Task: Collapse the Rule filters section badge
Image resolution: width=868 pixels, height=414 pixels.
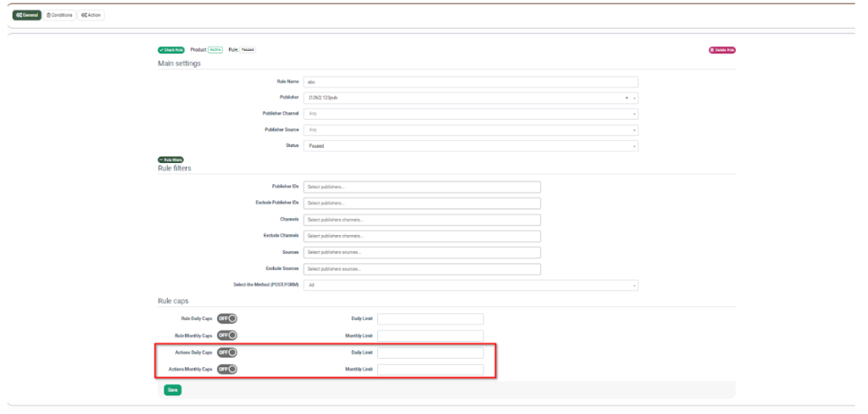Action: click(x=170, y=159)
